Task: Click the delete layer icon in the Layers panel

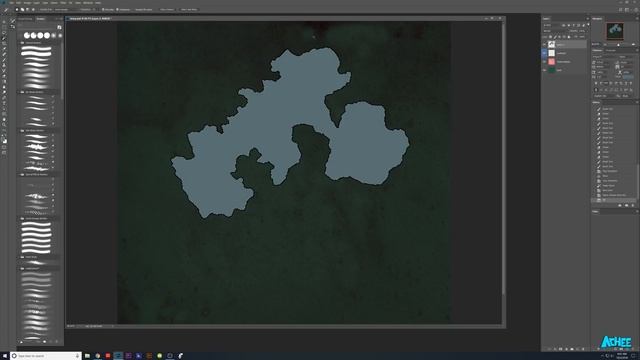Action: pos(583,349)
